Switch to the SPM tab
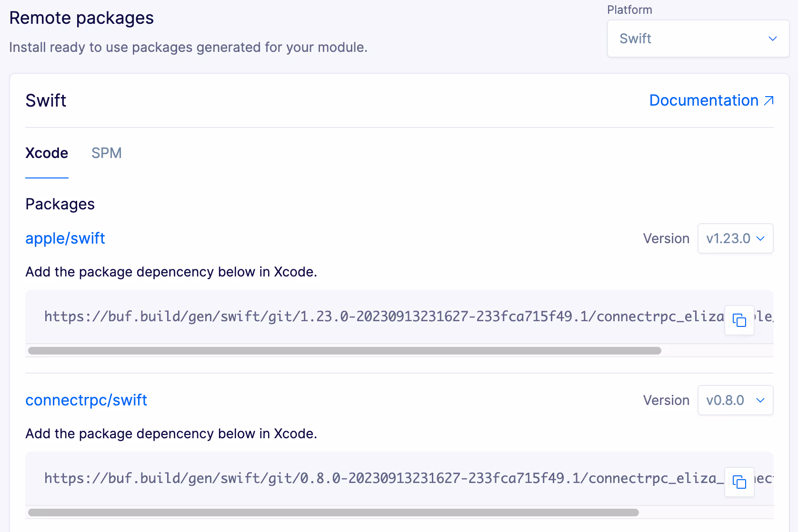Screen dimensions: 798x532 [106, 153]
